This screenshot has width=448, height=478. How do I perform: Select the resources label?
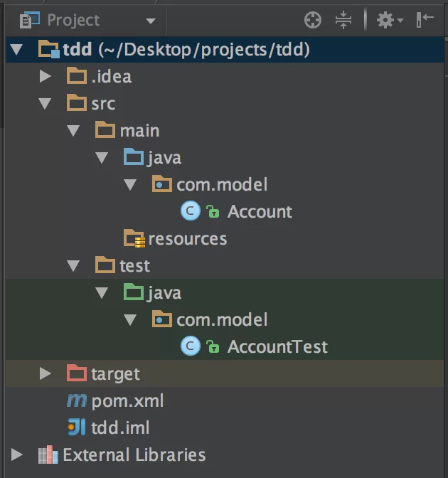tap(188, 239)
